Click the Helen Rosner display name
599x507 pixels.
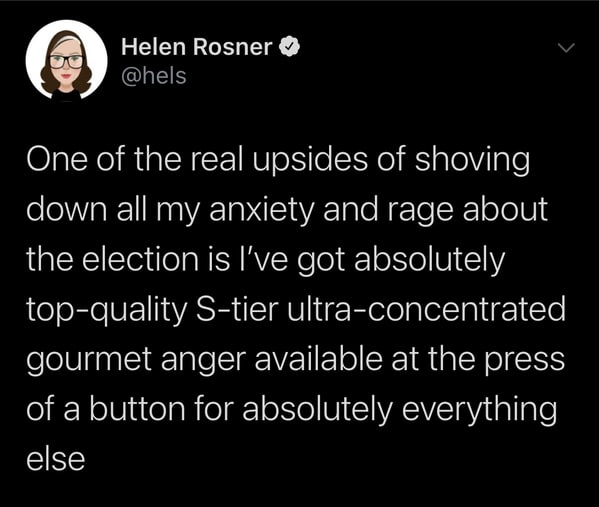click(197, 47)
